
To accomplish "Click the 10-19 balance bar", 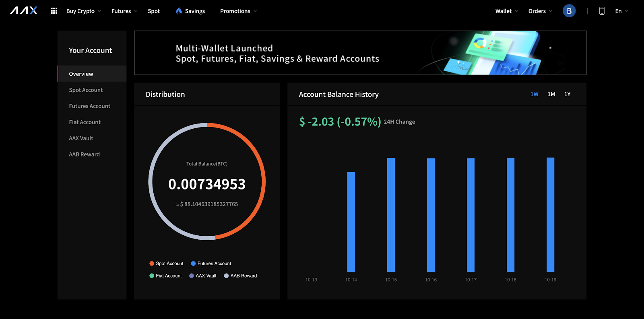I will click(550, 215).
